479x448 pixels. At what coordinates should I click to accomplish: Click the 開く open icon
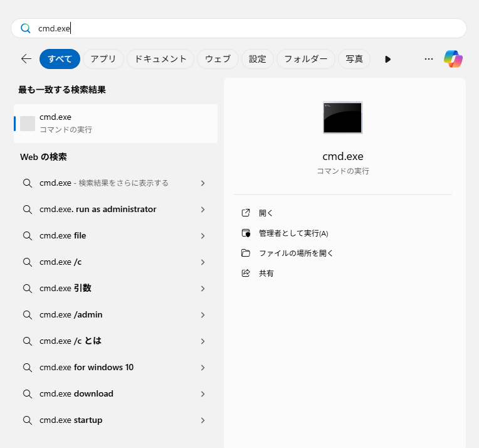tap(246, 213)
